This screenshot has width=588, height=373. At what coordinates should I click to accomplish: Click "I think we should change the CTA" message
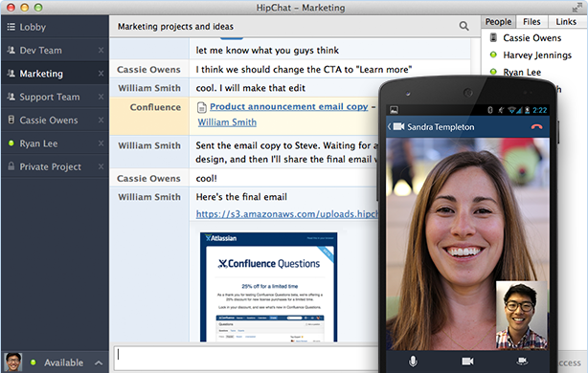[x=304, y=69]
